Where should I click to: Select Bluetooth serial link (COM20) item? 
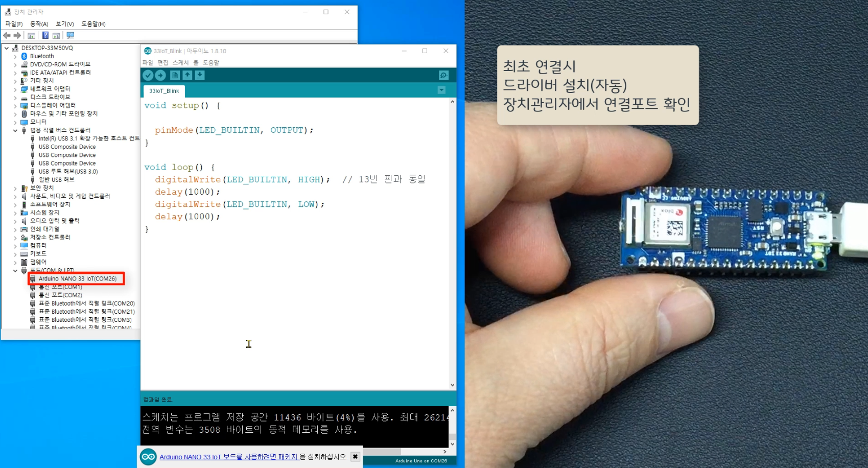[87, 303]
